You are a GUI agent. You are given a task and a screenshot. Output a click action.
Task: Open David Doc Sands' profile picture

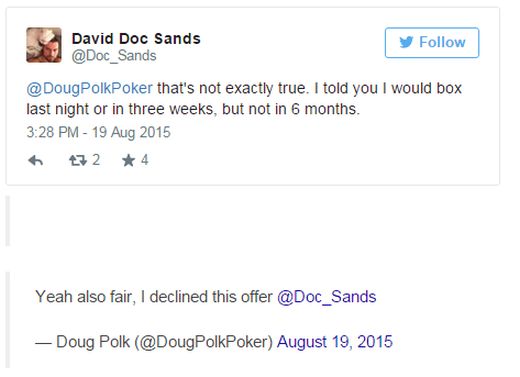(x=44, y=45)
